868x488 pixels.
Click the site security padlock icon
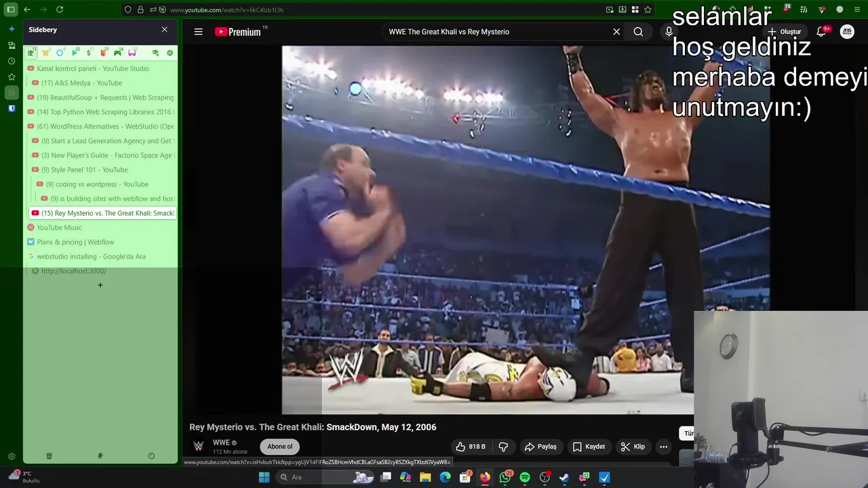coord(140,9)
